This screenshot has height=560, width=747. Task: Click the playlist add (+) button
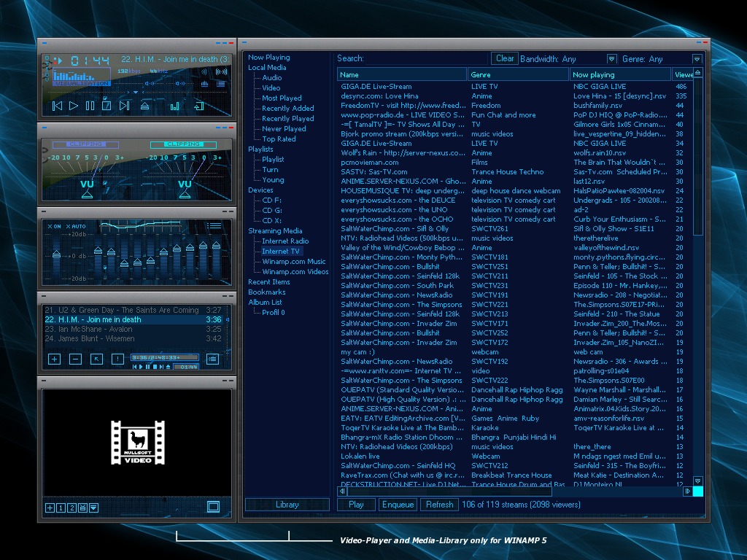[54, 359]
